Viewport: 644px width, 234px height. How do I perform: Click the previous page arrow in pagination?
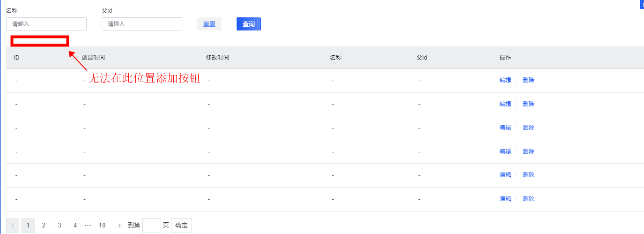13,226
